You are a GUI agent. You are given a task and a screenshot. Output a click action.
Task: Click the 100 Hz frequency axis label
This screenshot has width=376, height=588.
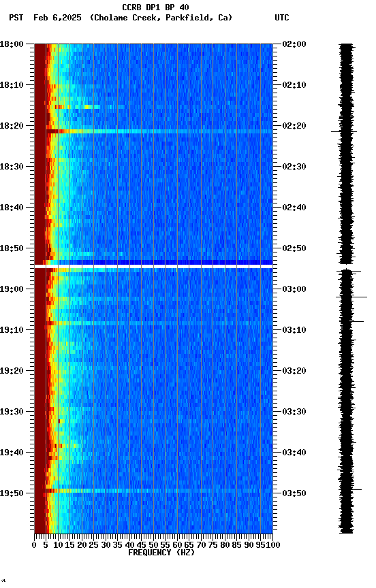(273, 545)
